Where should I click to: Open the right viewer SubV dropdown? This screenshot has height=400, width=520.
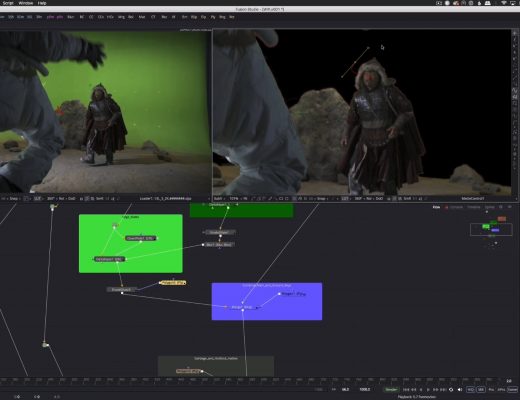(x=219, y=199)
